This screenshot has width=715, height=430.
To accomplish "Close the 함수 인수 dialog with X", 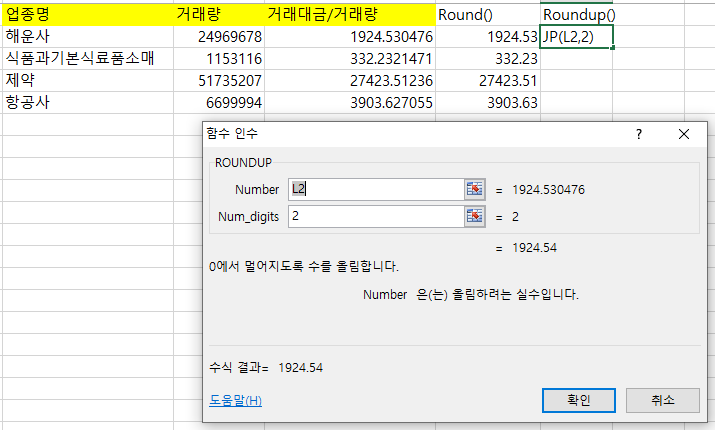I will pos(684,134).
